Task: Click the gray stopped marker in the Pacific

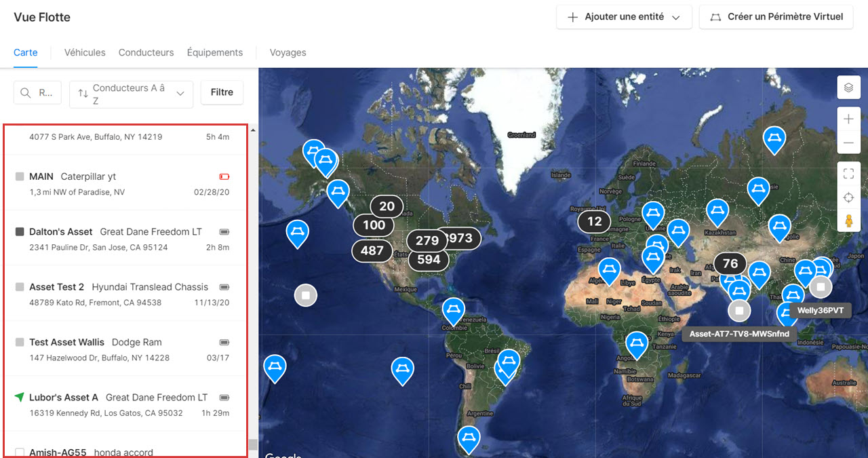Action: [x=306, y=295]
